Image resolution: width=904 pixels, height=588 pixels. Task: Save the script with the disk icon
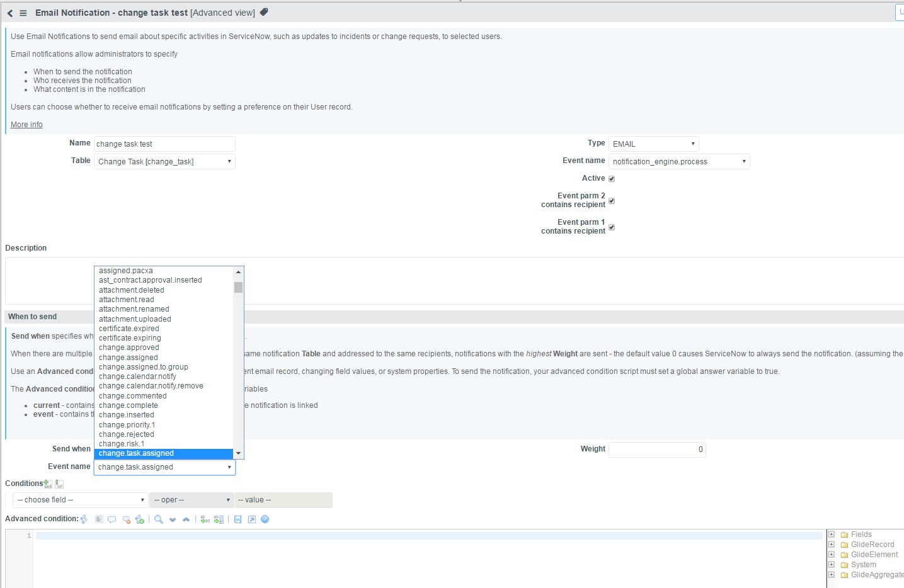coord(237,519)
